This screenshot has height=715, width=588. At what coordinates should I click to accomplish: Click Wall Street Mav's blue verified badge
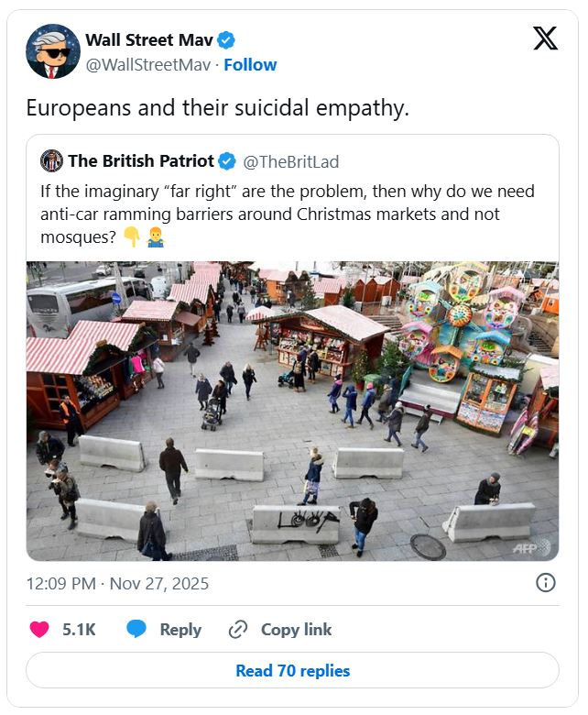(227, 39)
